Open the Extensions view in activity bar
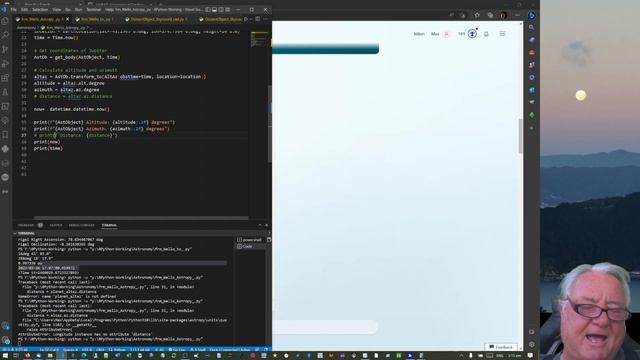The height and width of the screenshot is (360, 640). pos(5,78)
